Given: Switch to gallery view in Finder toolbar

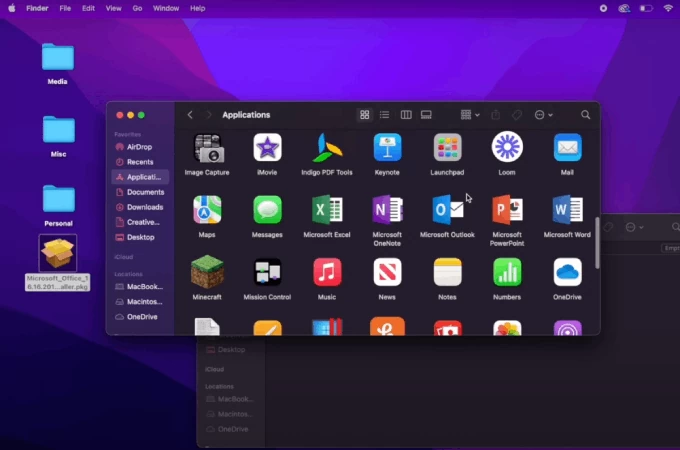Looking at the screenshot, I should (426, 115).
